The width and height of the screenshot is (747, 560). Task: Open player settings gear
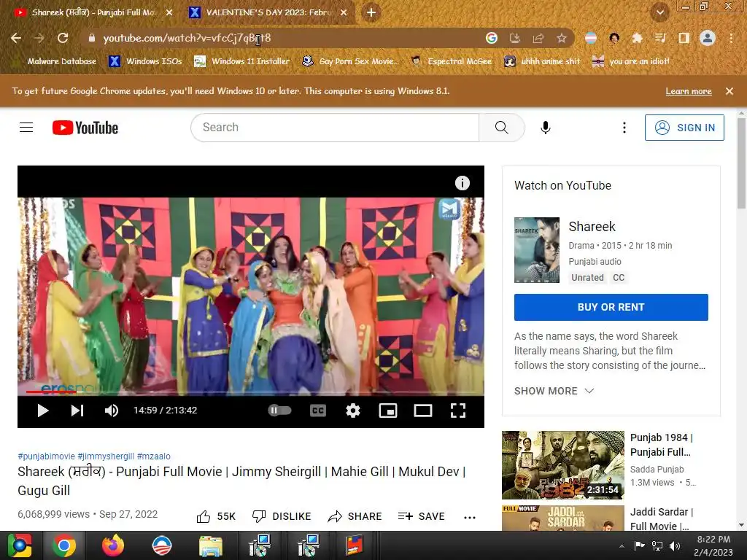pyautogui.click(x=353, y=411)
